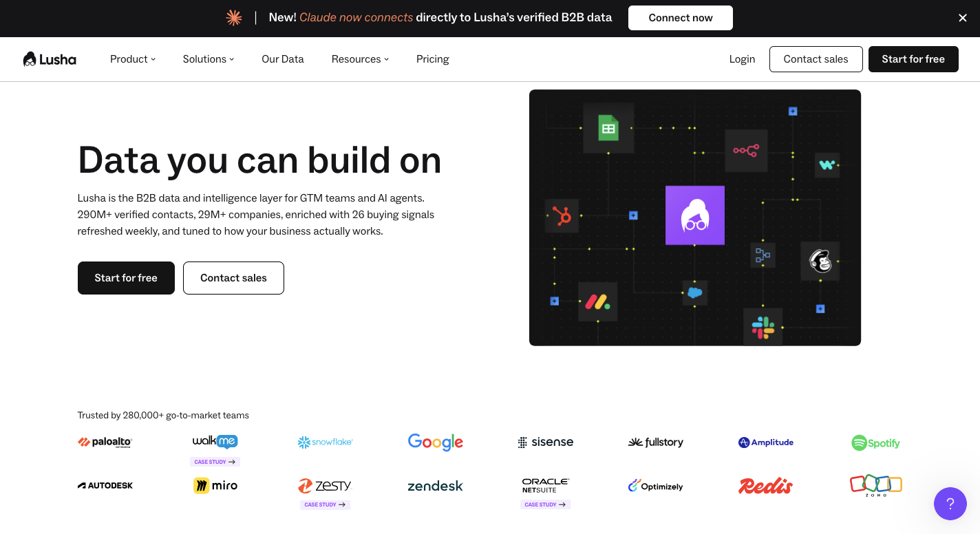Click Contact sales in the navbar
Viewport: 980px width, 534px height.
816,59
